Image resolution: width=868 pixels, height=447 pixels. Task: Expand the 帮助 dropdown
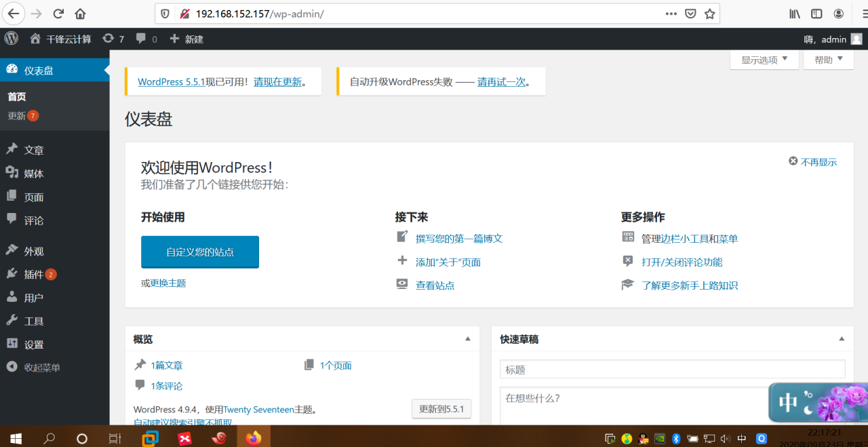pos(829,60)
